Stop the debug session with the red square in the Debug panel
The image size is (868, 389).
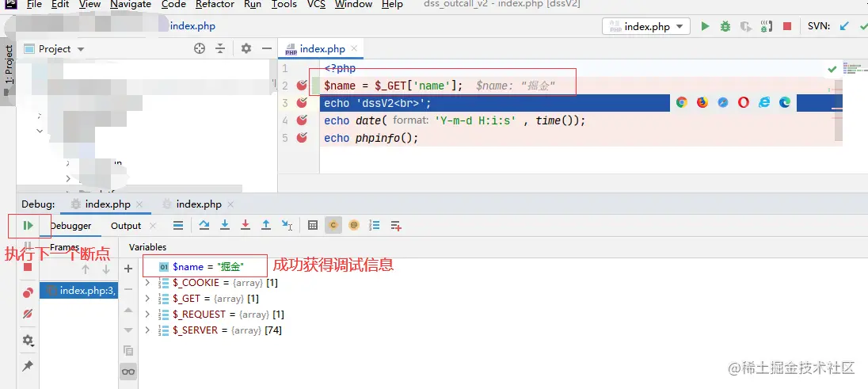click(28, 267)
